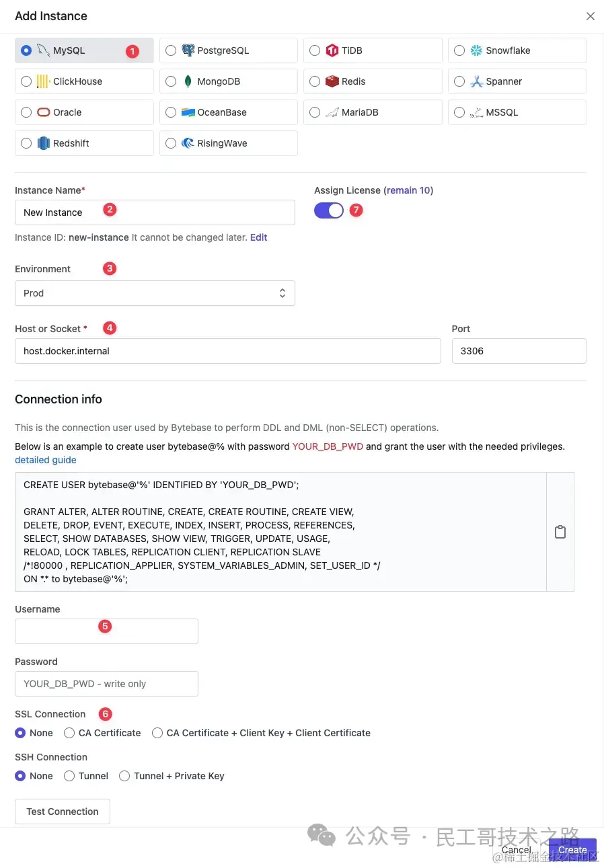
Task: Select the Redshift radio button
Action: tap(26, 143)
